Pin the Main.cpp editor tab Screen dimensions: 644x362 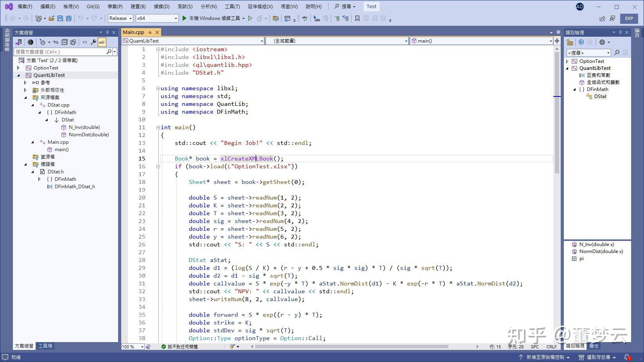point(151,32)
